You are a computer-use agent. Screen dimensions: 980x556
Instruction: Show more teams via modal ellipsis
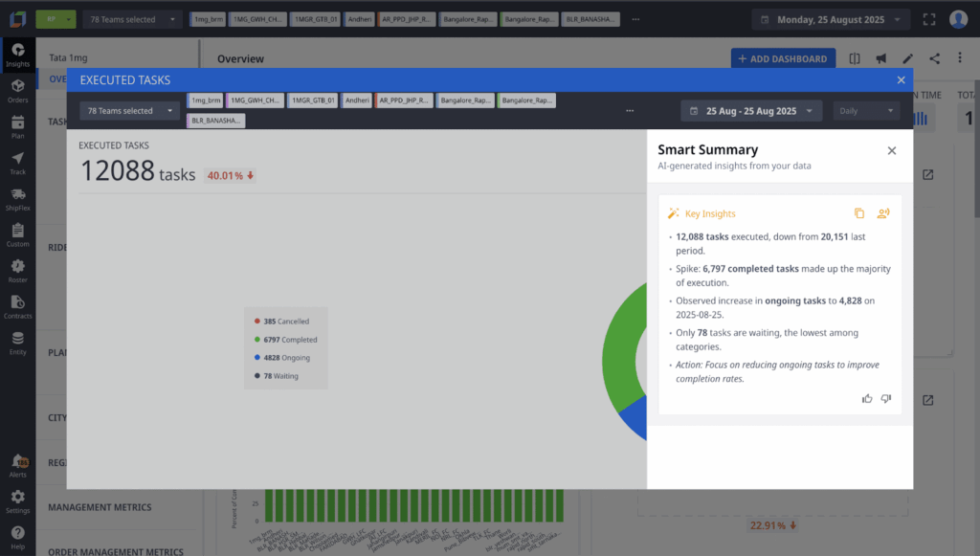pos(630,111)
